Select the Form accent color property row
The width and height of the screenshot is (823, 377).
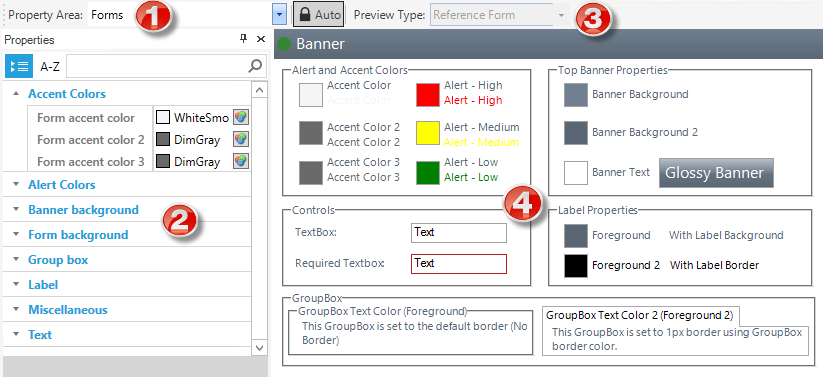tap(139, 118)
